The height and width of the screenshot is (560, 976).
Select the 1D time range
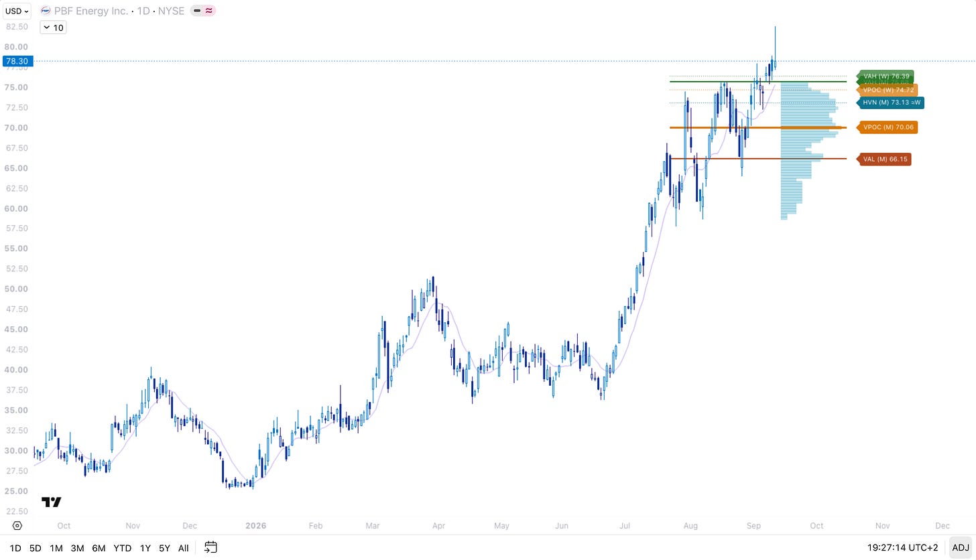pos(15,548)
